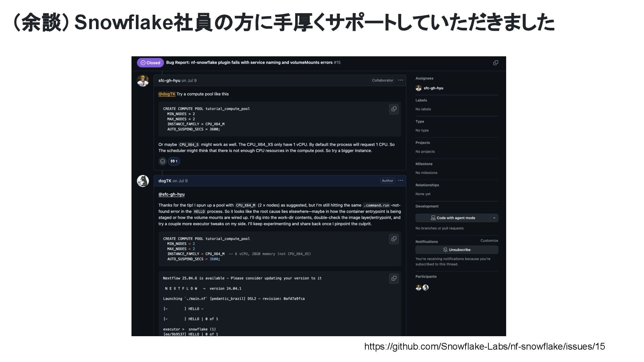Expand the Code with agent mode dropdown arrow

[x=494, y=218]
